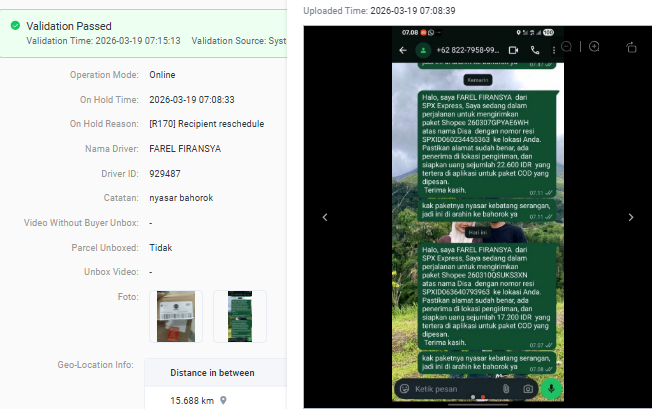Open the parcel label photo thumbnail

click(176, 316)
